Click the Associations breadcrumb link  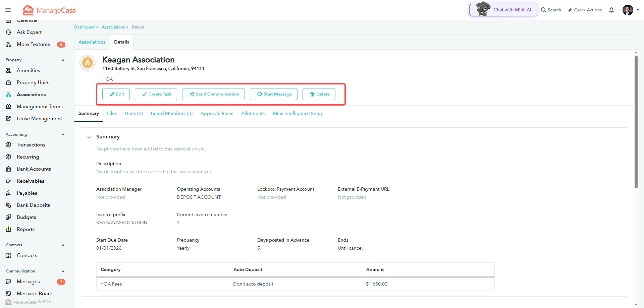pyautogui.click(x=113, y=27)
